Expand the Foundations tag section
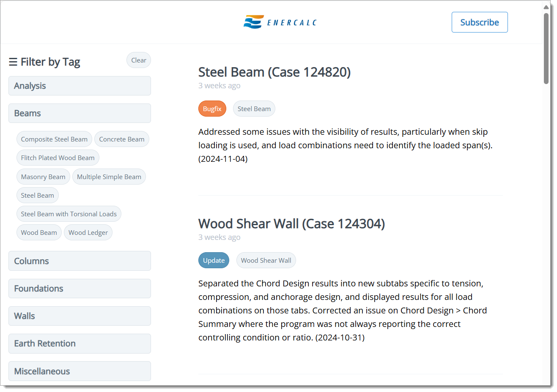The width and height of the screenshot is (557, 392). [x=80, y=289]
